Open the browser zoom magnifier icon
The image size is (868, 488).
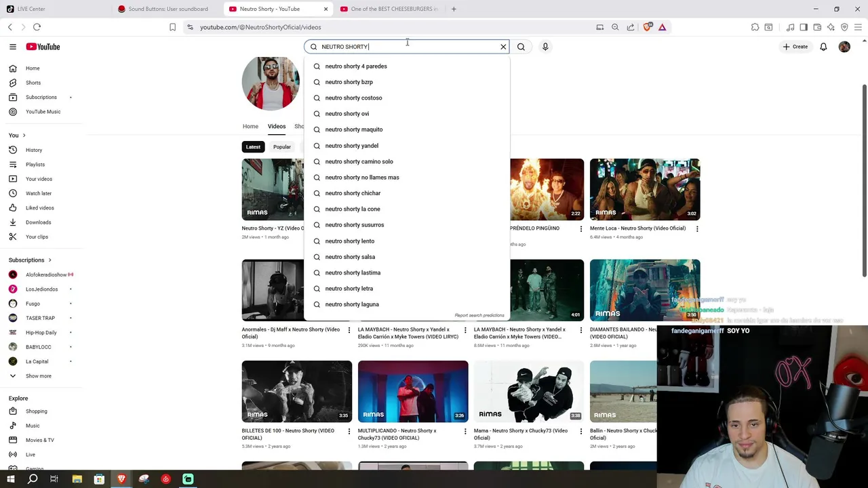pyautogui.click(x=615, y=27)
